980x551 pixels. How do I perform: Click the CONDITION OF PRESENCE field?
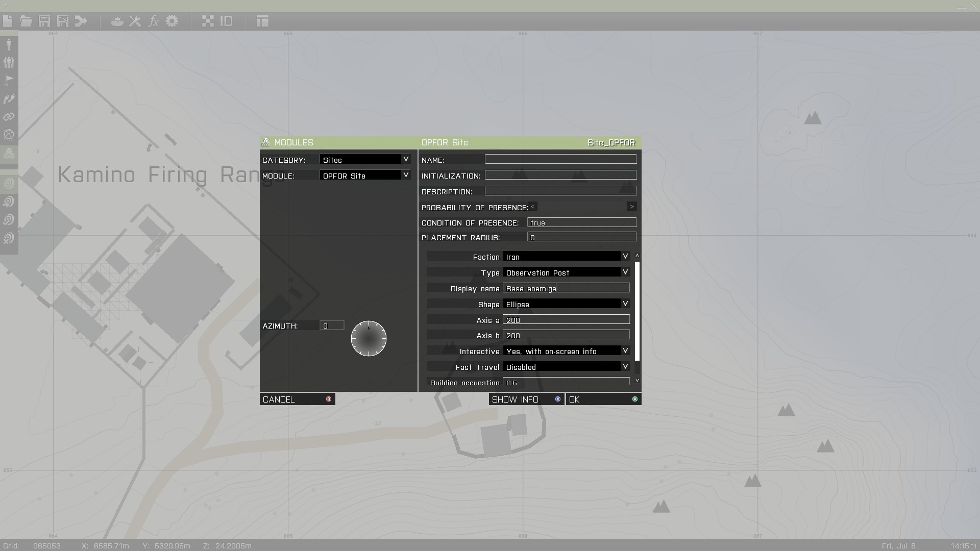(582, 222)
